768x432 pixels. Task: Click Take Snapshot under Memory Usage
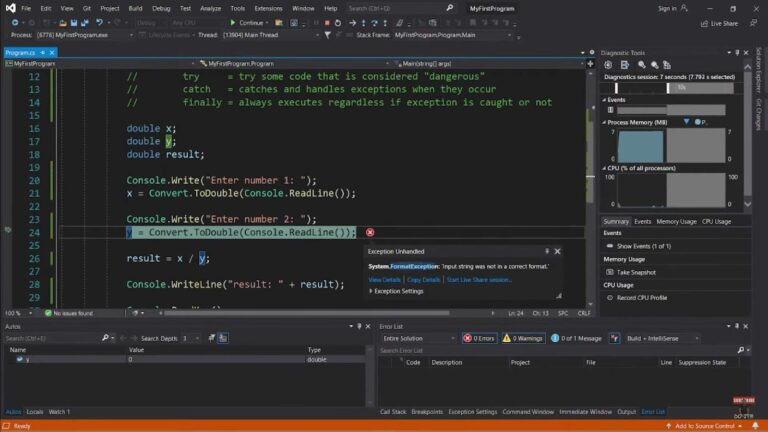636,272
